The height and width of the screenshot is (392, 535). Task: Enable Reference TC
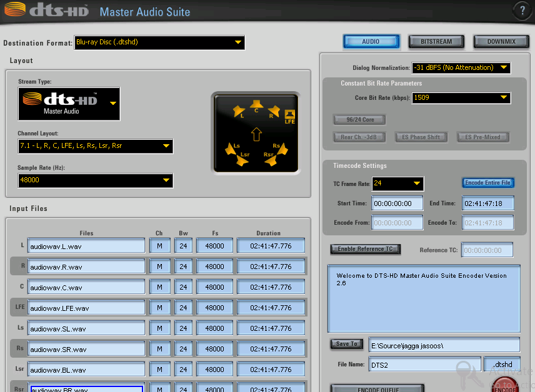(x=365, y=249)
